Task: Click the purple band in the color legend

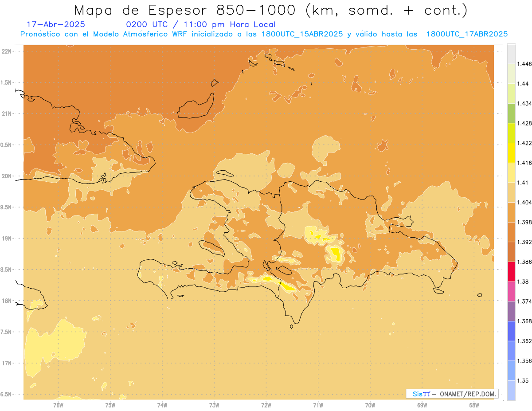Action: point(511,311)
